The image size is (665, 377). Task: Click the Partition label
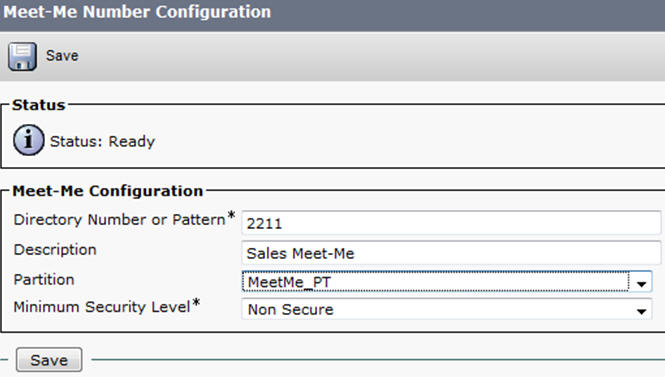coord(44,280)
